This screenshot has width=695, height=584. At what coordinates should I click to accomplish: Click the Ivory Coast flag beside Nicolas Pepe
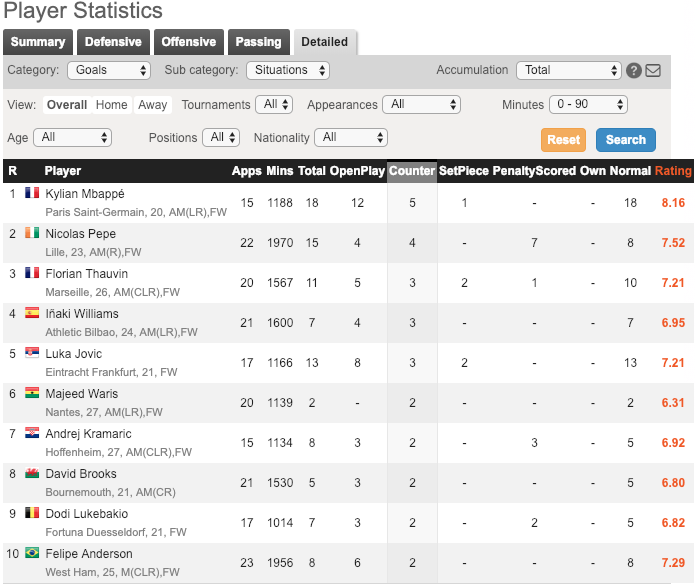32,234
